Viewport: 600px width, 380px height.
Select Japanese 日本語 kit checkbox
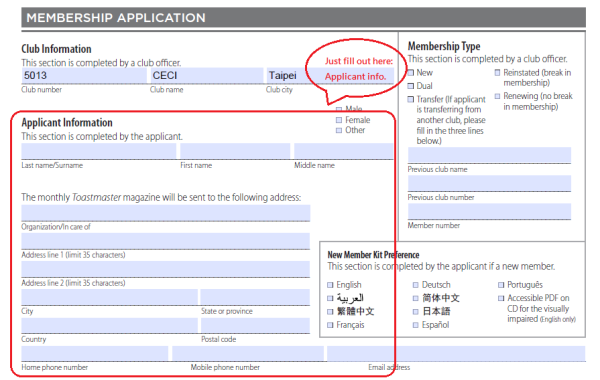click(x=416, y=312)
